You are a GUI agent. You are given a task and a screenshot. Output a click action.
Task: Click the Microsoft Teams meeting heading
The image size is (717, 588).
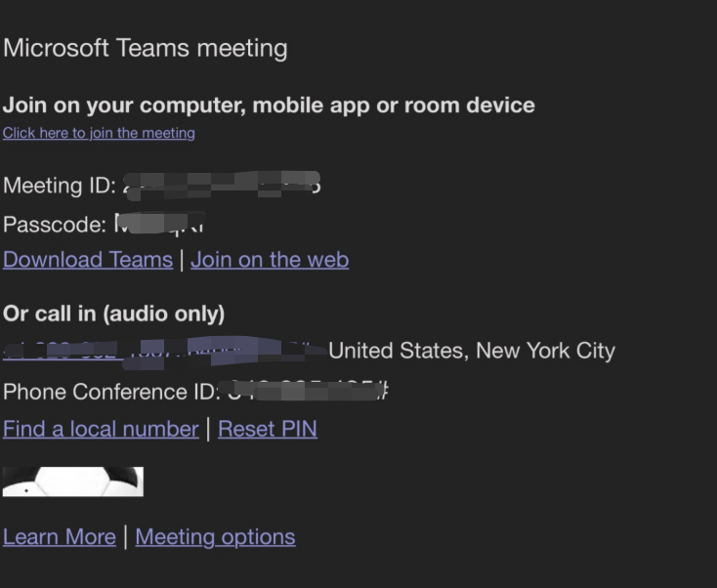pyautogui.click(x=146, y=49)
